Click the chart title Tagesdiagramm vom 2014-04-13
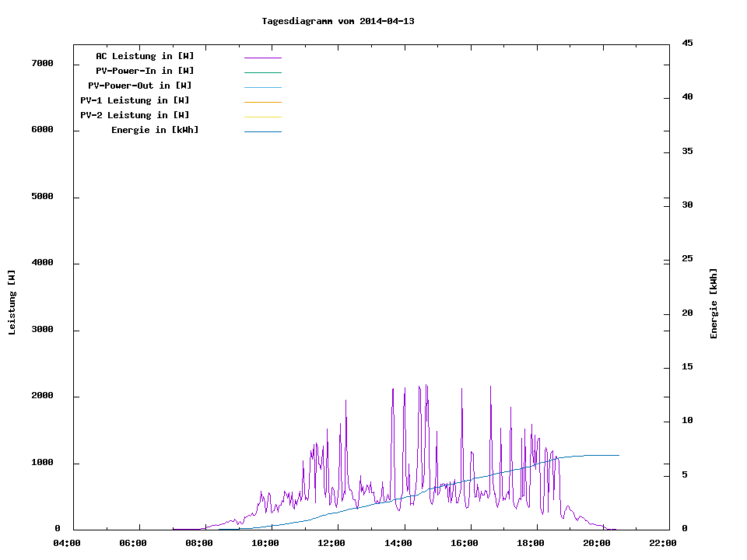This screenshot has width=747, height=560. tap(338, 21)
